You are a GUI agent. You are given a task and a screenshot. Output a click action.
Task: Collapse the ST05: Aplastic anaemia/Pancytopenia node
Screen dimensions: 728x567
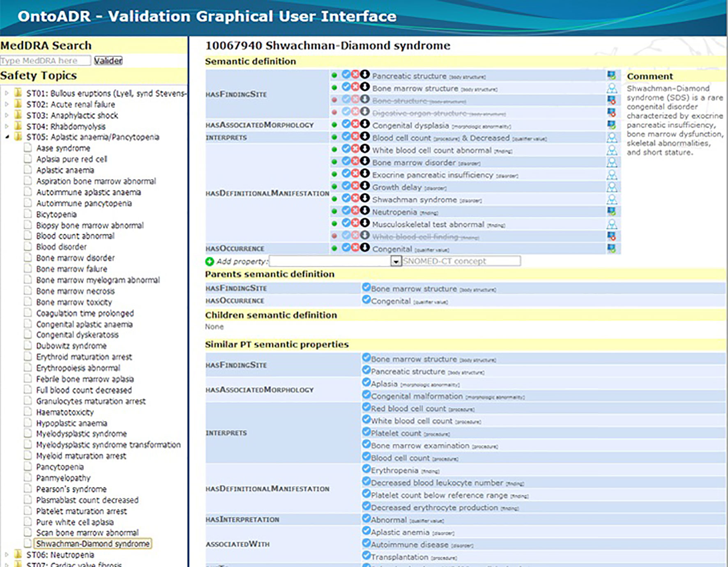(7, 137)
